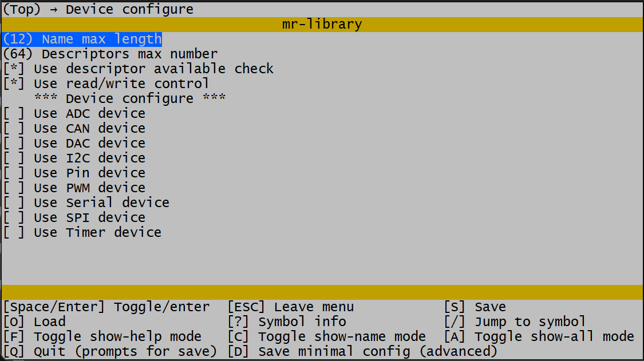The height and width of the screenshot is (361, 644).
Task: Click the [O] Load shortcut hint
Action: (34, 322)
